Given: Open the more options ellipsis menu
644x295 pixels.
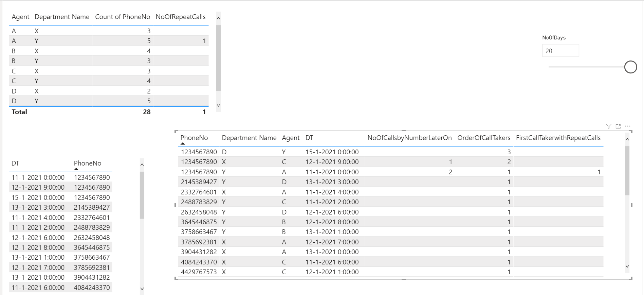Looking at the screenshot, I should [x=628, y=126].
